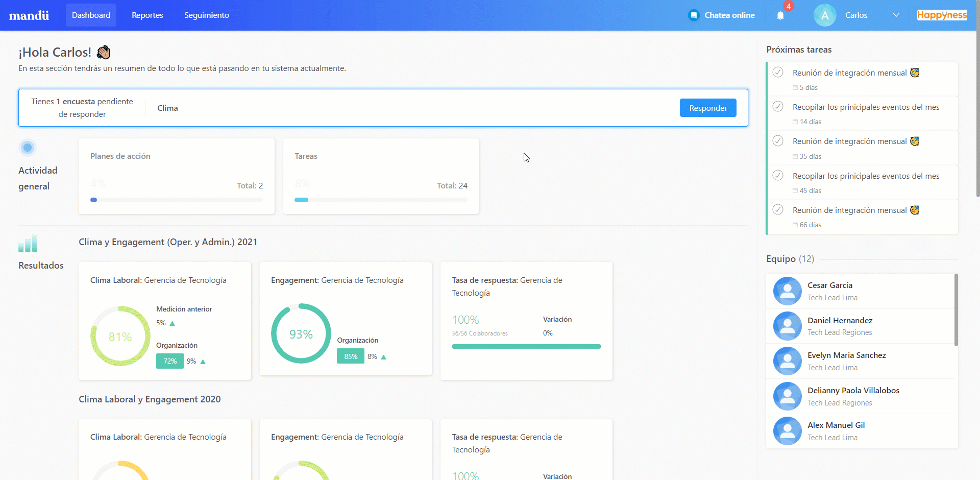This screenshot has width=980, height=480.
Task: Click the '56/56 Colaboradores' text
Action: pos(480,333)
